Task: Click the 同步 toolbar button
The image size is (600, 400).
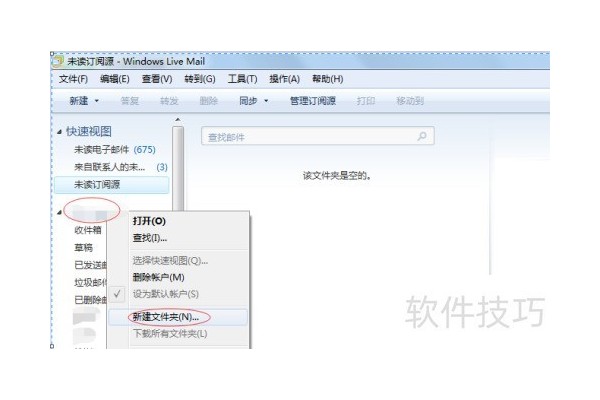Action: coord(248,101)
